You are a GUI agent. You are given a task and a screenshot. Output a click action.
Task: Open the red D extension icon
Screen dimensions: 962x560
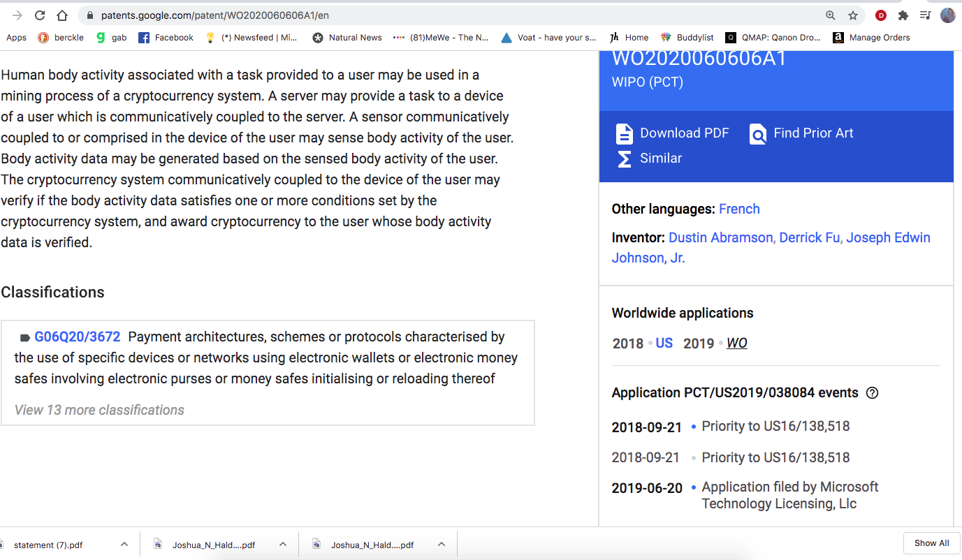point(881,15)
